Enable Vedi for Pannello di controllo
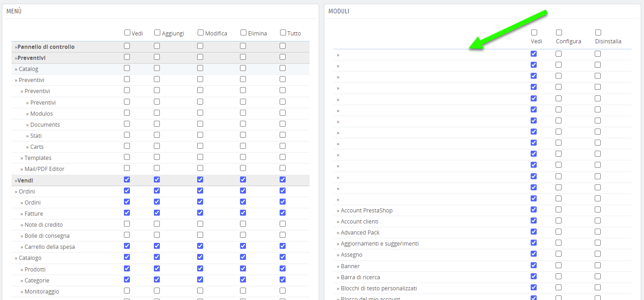The width and height of the screenshot is (644, 300). click(x=127, y=46)
